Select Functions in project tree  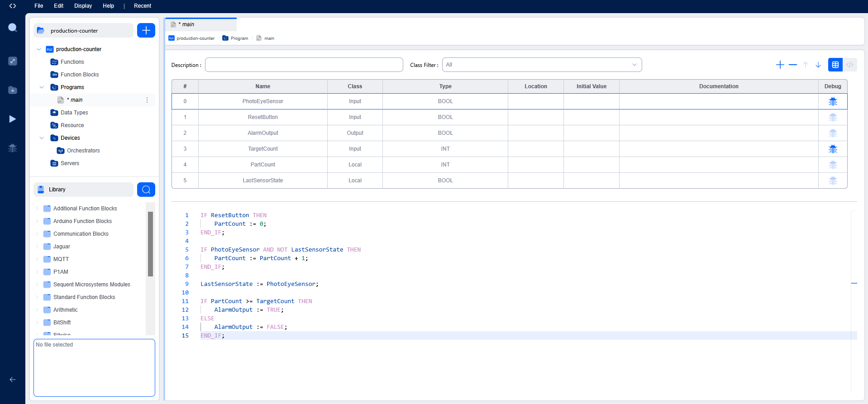tap(72, 62)
